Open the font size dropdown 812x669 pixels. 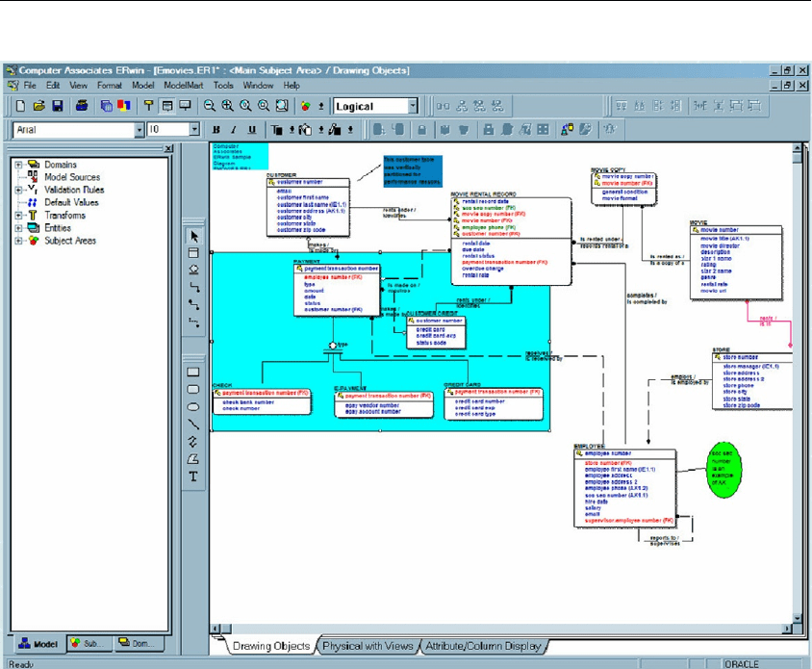(194, 130)
